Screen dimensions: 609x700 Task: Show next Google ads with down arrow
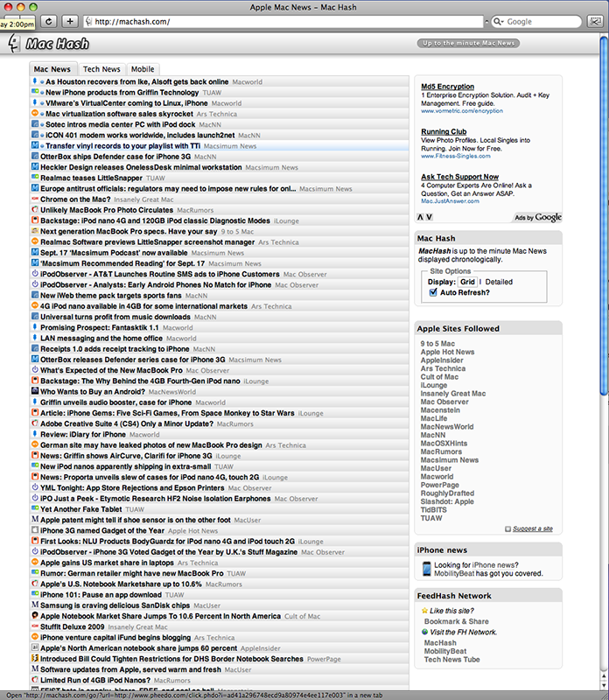tap(429, 217)
